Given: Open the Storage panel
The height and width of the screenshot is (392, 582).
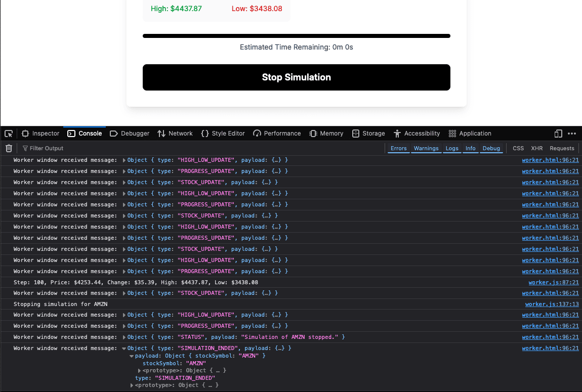Looking at the screenshot, I should pos(368,134).
